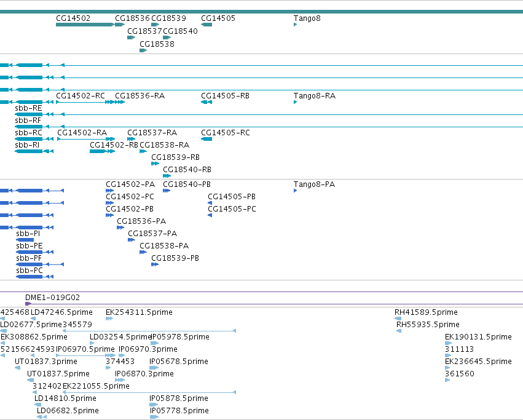523x420 pixels.
Task: Click the IP06870.3prime EST label
Action: (144, 374)
